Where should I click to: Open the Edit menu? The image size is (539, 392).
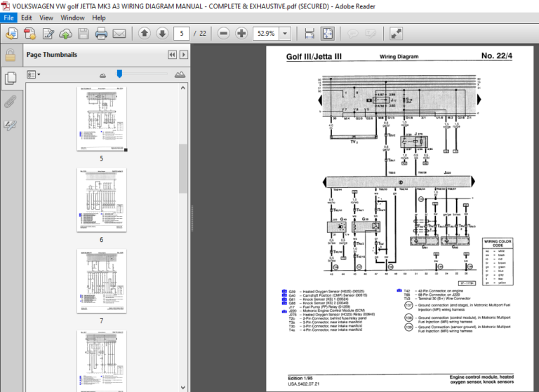click(x=27, y=18)
